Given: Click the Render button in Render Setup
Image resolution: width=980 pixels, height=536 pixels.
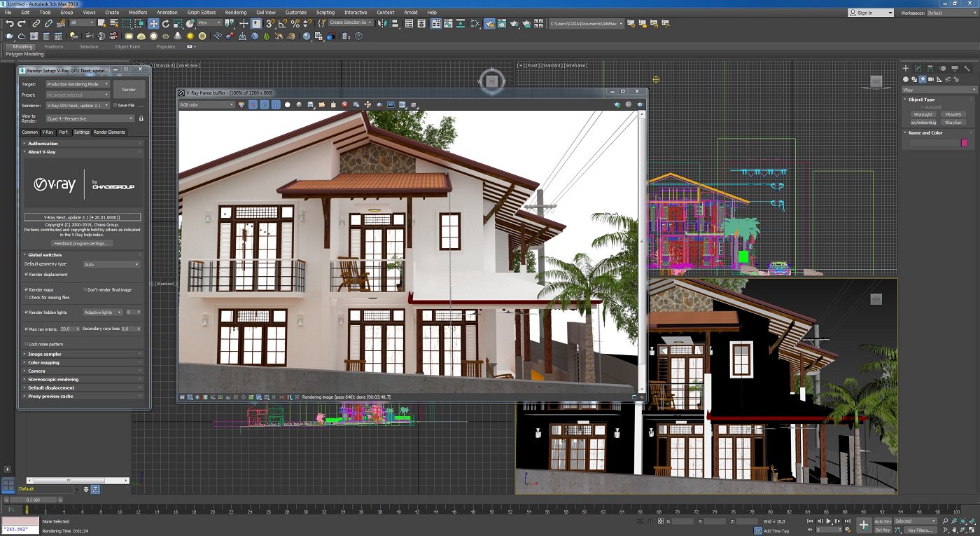Looking at the screenshot, I should pyautogui.click(x=129, y=89).
